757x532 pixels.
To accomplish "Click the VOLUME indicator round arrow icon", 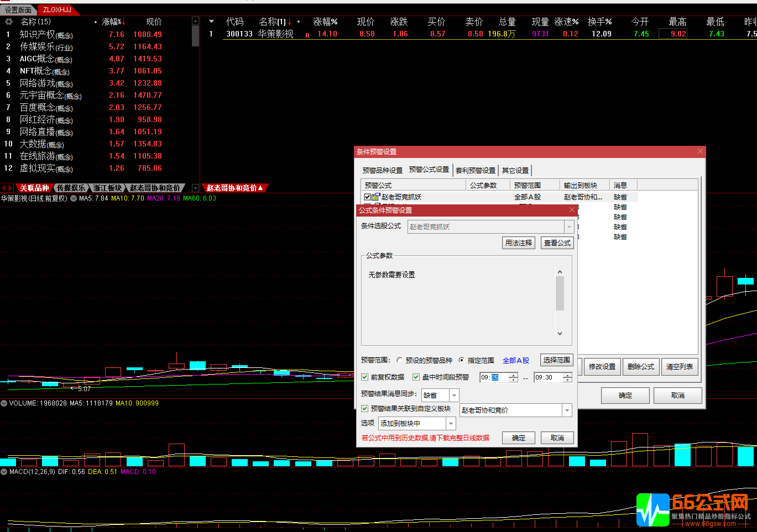I will [x=4, y=403].
